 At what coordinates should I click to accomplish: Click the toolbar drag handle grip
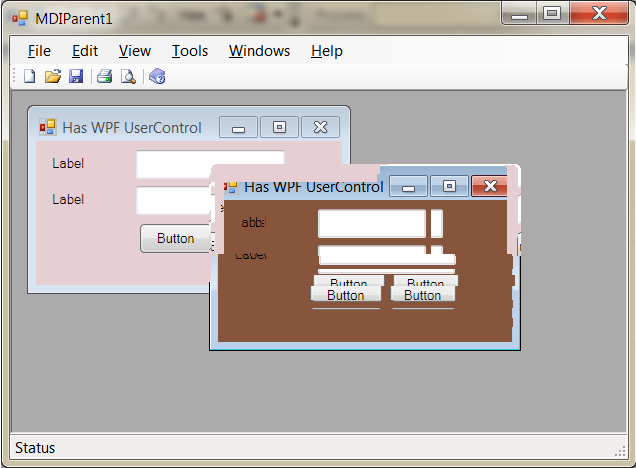14,76
